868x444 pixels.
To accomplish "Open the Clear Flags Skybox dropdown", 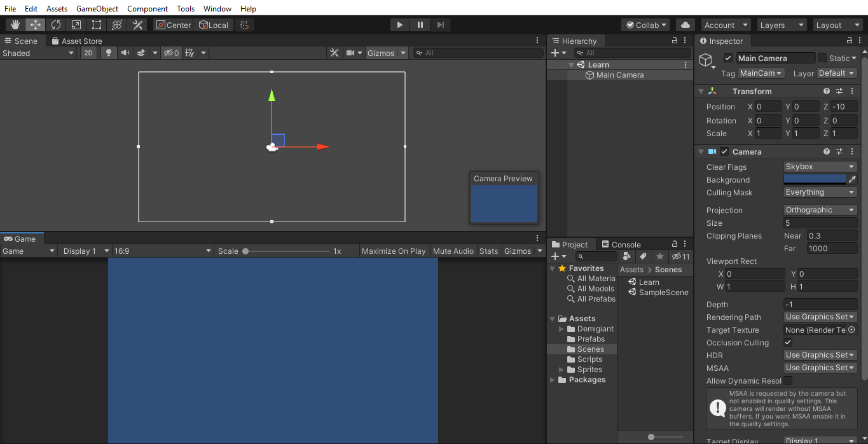I will (820, 167).
